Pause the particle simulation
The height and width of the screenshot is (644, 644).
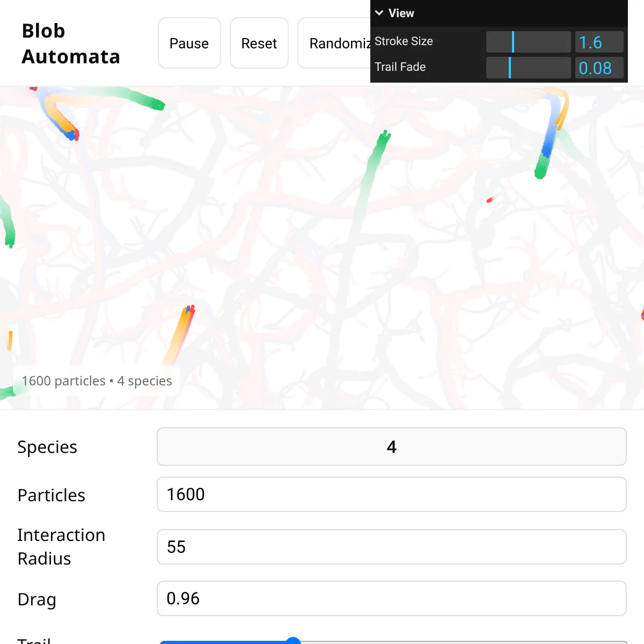tap(189, 43)
